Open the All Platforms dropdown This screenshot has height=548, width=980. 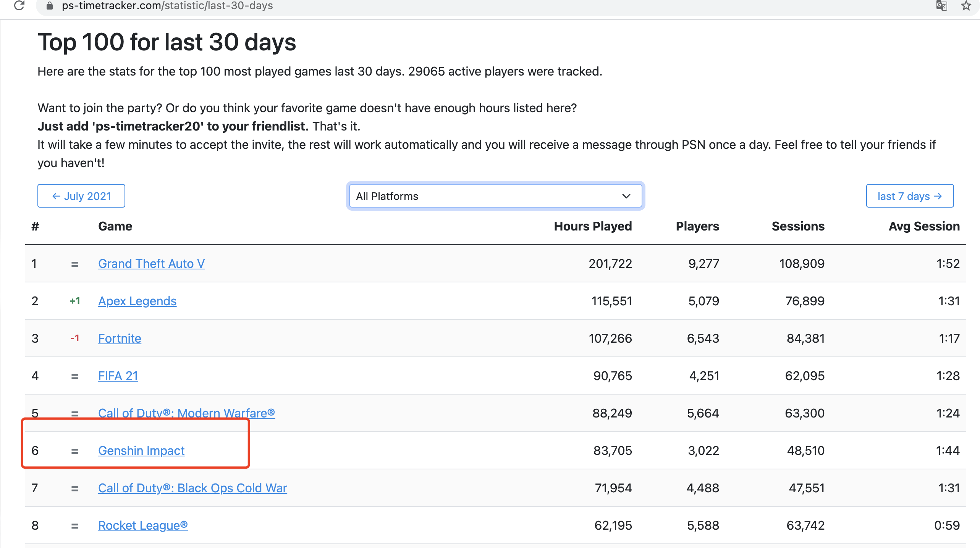(x=495, y=196)
